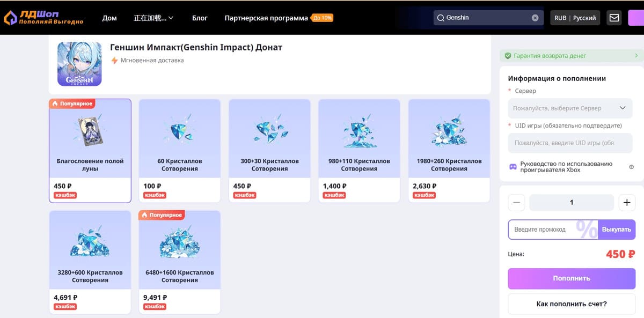Click Как пополнить счет? button
This screenshot has height=318, width=644.
pos(572,304)
